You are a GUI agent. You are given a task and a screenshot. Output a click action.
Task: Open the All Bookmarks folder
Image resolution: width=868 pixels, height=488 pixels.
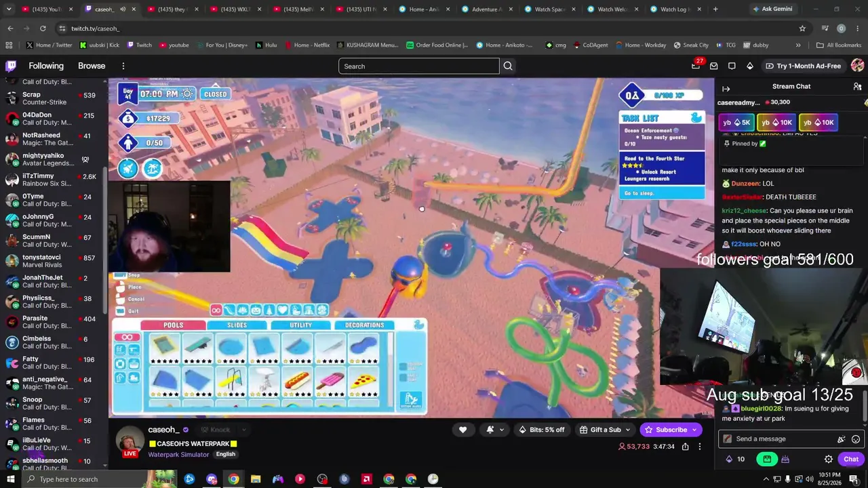coord(839,45)
